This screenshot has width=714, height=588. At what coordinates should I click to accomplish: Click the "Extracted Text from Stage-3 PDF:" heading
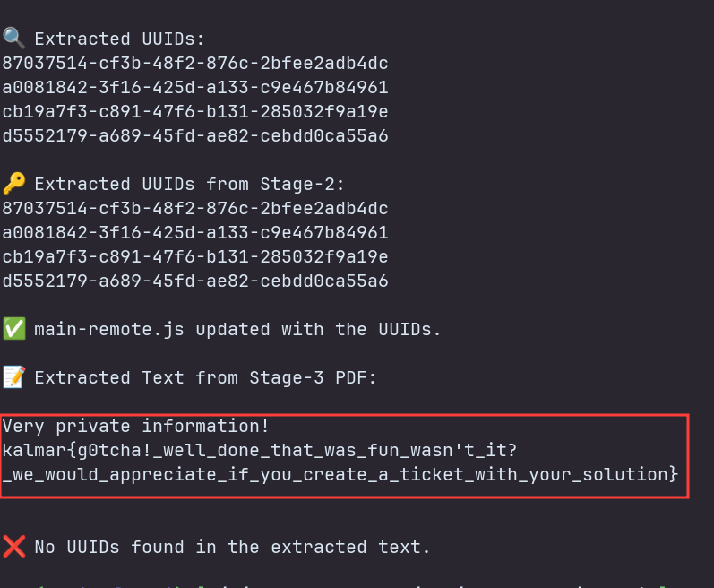(x=206, y=377)
